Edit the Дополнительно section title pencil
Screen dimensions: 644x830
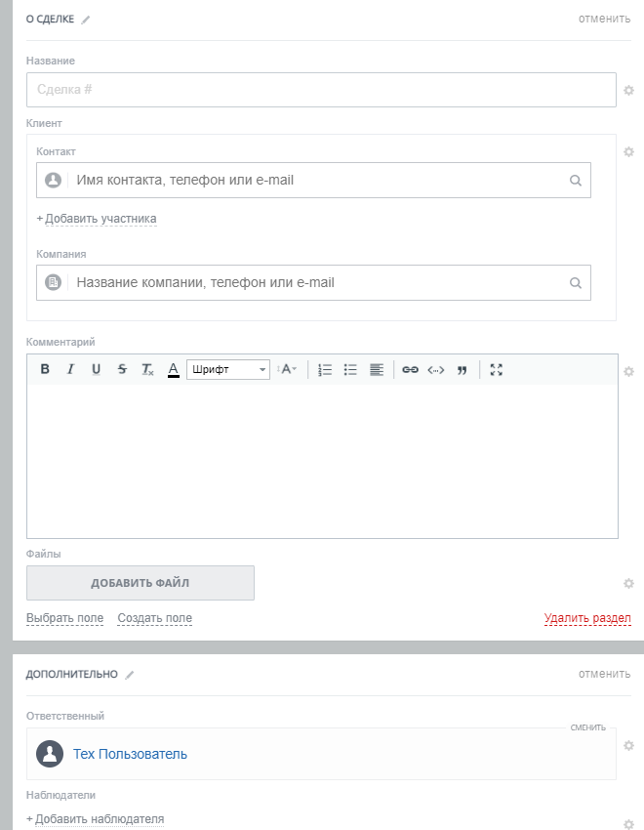[130, 675]
